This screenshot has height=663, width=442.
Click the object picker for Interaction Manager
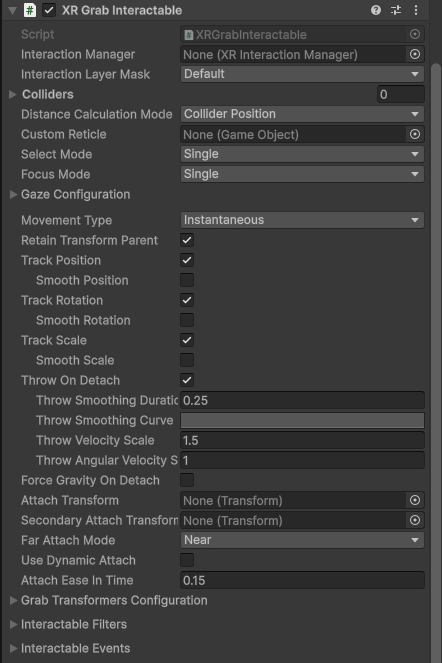point(415,54)
